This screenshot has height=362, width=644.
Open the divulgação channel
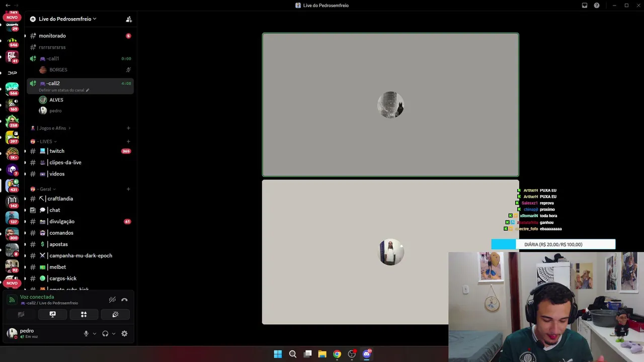80,221
